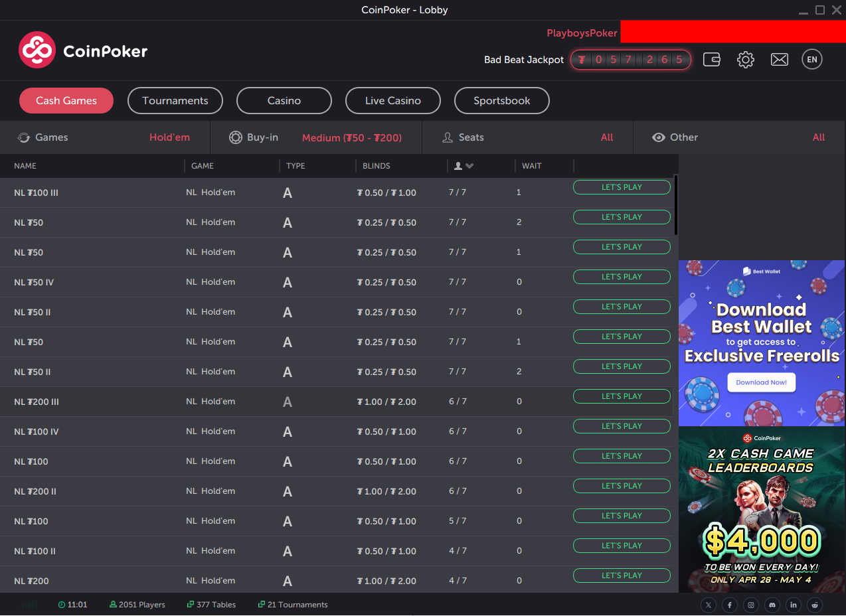Select the NL ₮100 II table name
This screenshot has width=846, height=616.
tap(35, 552)
